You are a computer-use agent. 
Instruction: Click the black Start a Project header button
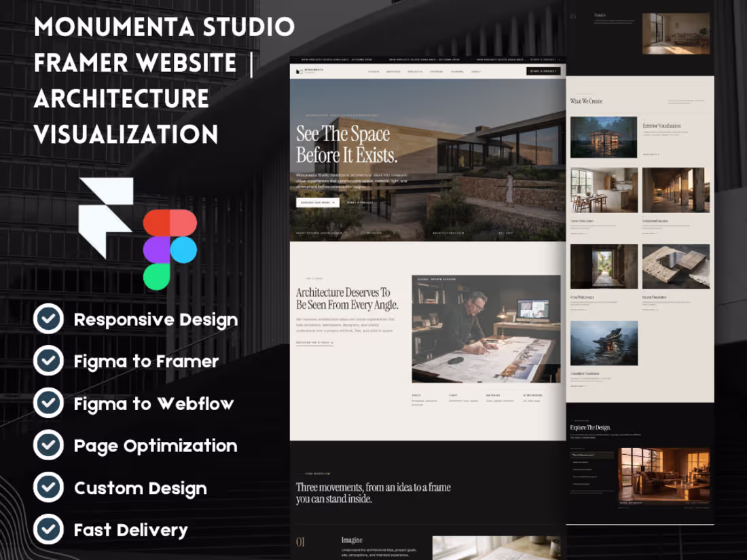click(x=543, y=71)
